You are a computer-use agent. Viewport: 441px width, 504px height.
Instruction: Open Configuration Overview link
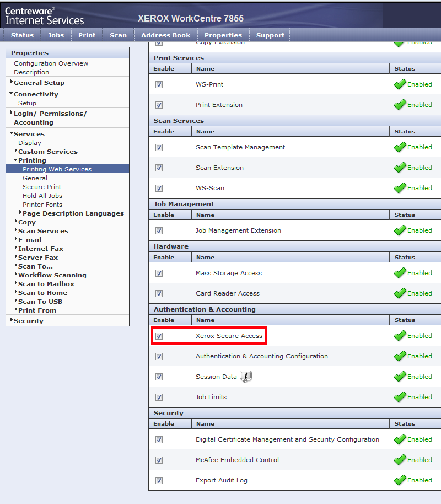click(51, 63)
